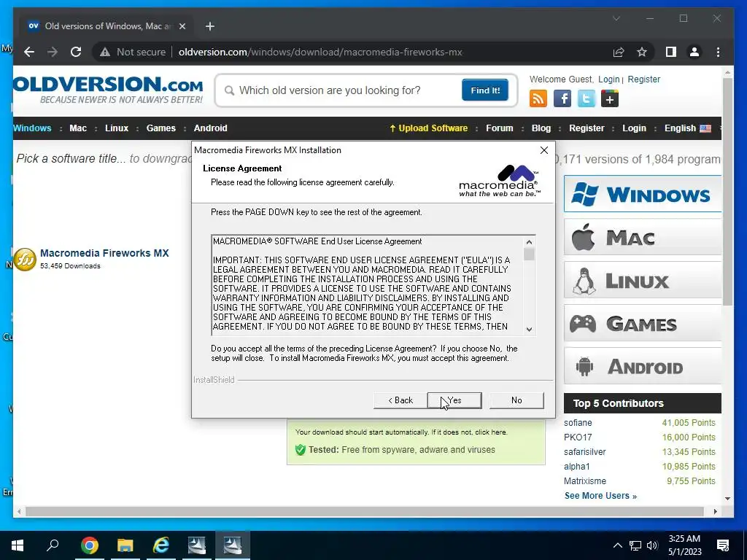Open the English language selector
Viewport: 747px width, 560px height.
(x=687, y=128)
